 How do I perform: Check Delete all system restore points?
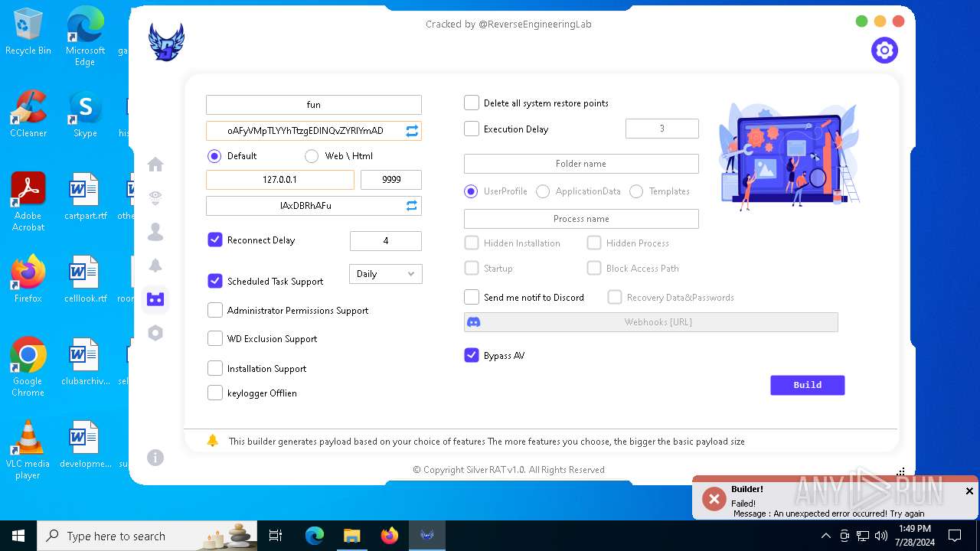point(472,103)
